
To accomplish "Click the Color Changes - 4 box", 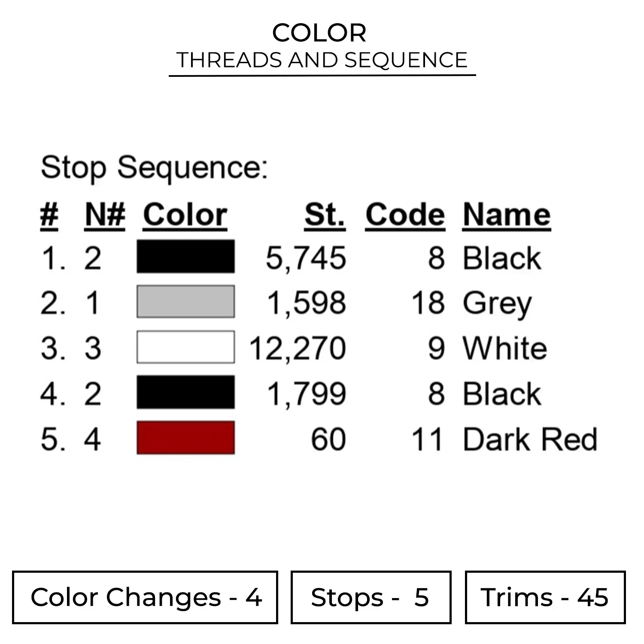I will coord(145,597).
